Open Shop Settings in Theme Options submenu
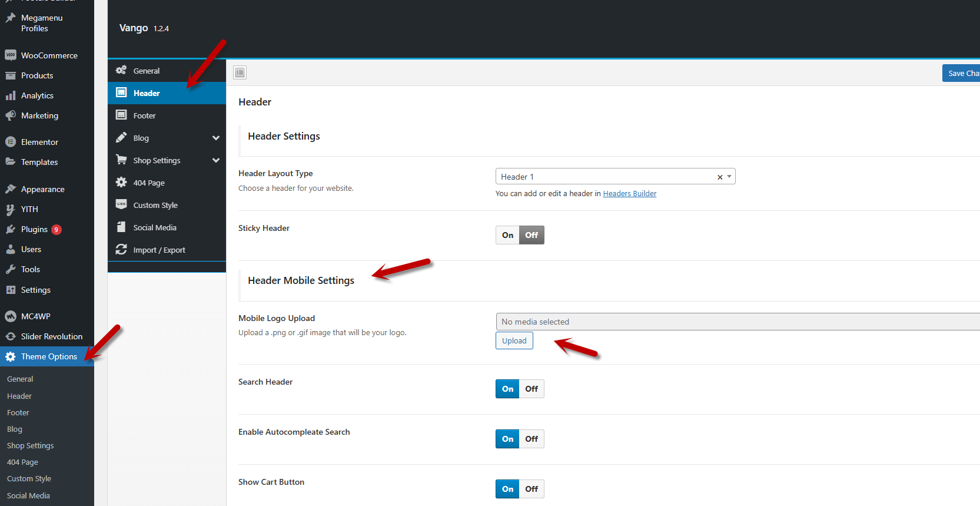This screenshot has height=506, width=980. tap(31, 446)
